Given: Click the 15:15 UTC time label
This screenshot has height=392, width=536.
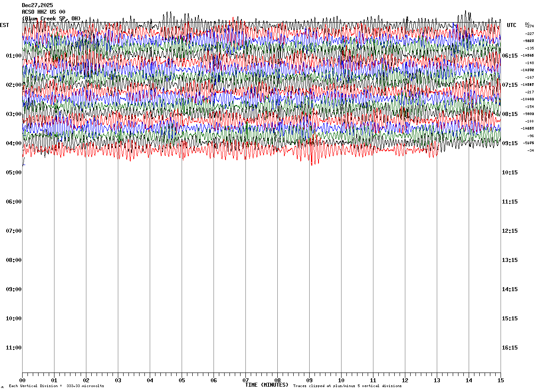Looking at the screenshot, I should 510,319.
